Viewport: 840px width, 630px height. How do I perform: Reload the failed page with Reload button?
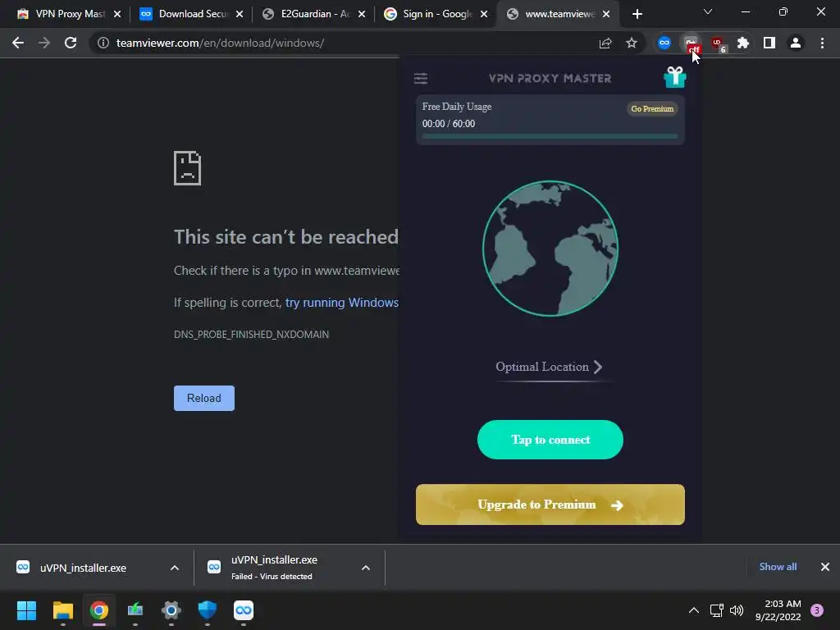click(x=204, y=398)
